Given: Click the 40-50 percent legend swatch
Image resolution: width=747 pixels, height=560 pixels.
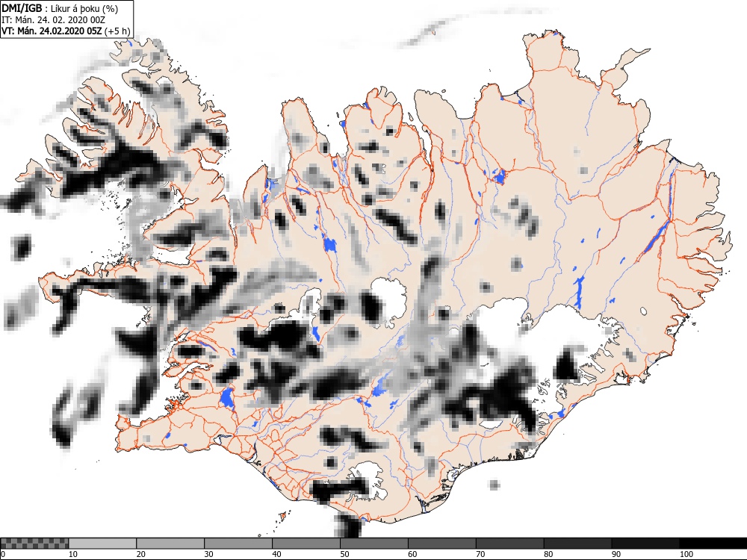Looking at the screenshot, I should point(306,544).
